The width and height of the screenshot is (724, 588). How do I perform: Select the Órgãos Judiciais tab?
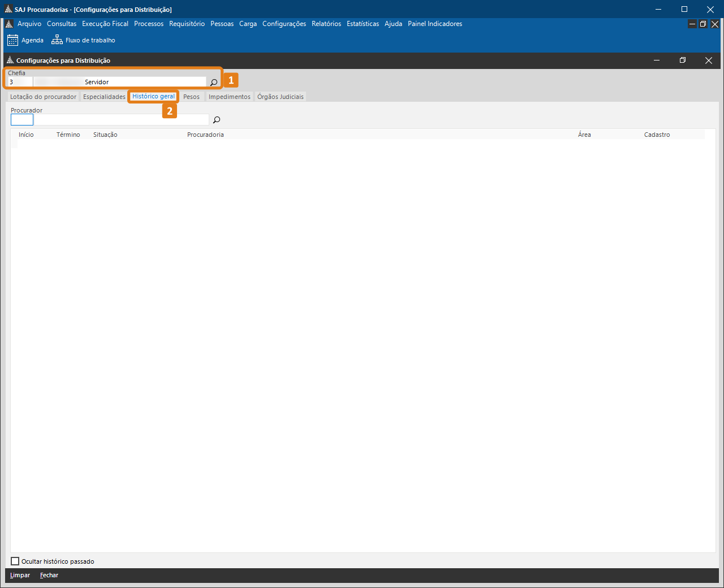point(280,97)
